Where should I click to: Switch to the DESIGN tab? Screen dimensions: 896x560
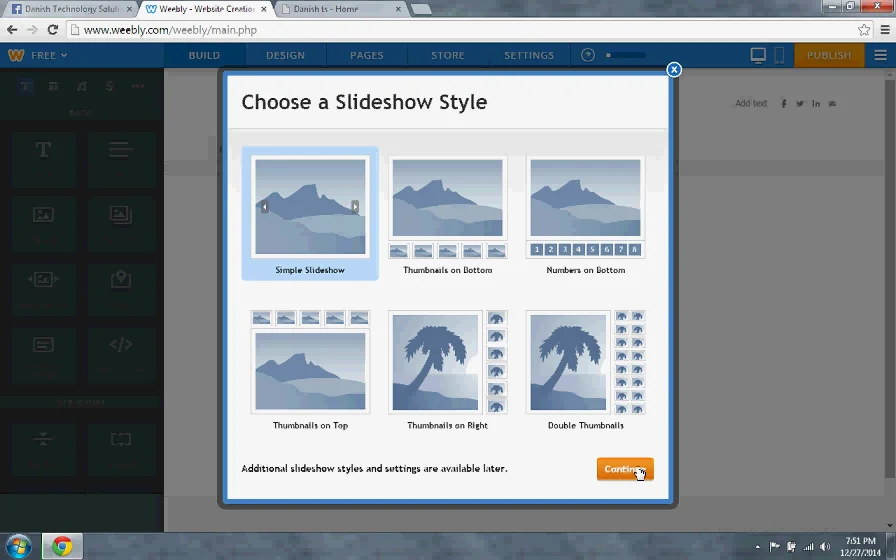[285, 55]
